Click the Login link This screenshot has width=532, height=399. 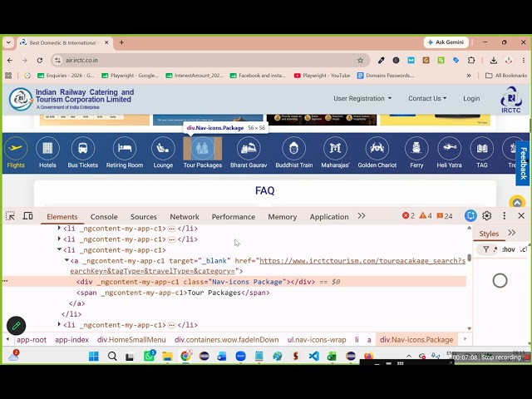click(x=471, y=98)
